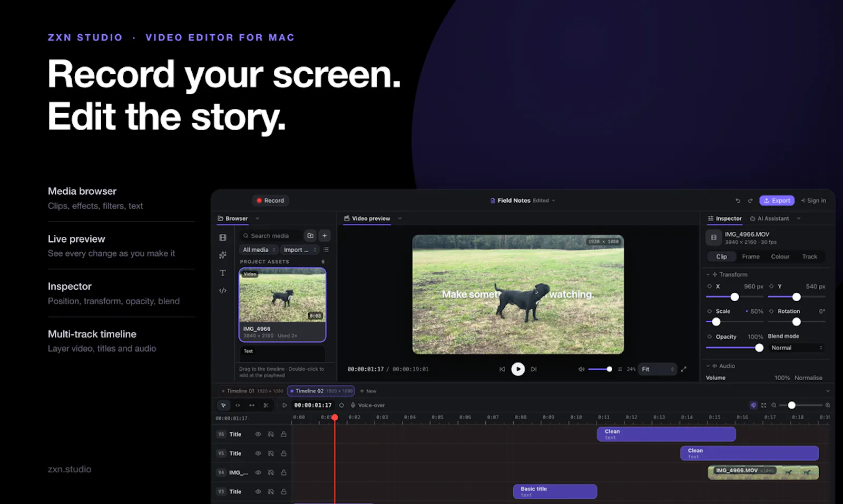This screenshot has height=504, width=843.
Task: Hide the V4 IMG track
Action: click(x=258, y=472)
